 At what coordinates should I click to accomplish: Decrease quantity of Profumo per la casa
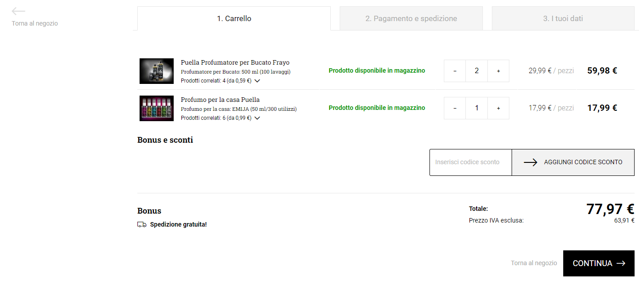(x=455, y=108)
